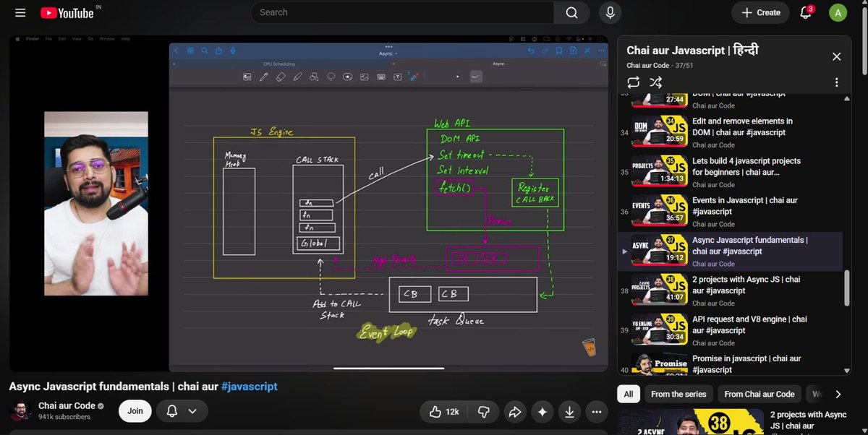Play Events in Javascript video

pos(729,212)
